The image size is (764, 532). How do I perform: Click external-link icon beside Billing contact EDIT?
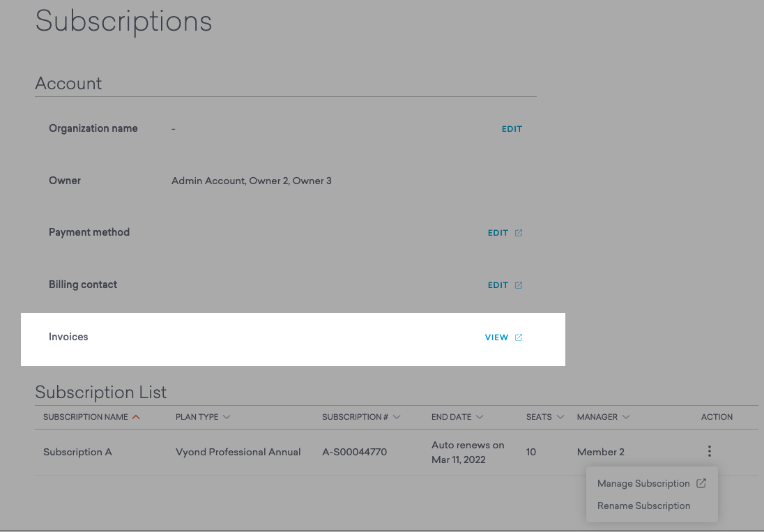tap(519, 285)
